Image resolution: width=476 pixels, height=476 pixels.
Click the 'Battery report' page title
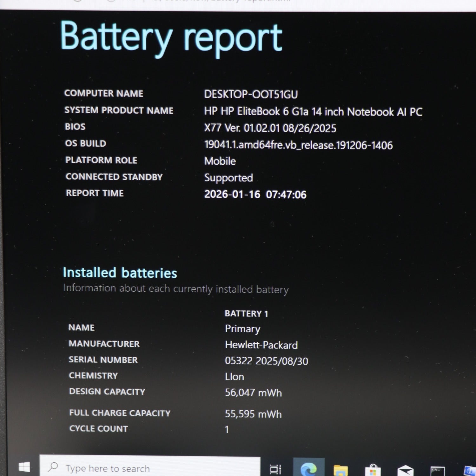[171, 37]
